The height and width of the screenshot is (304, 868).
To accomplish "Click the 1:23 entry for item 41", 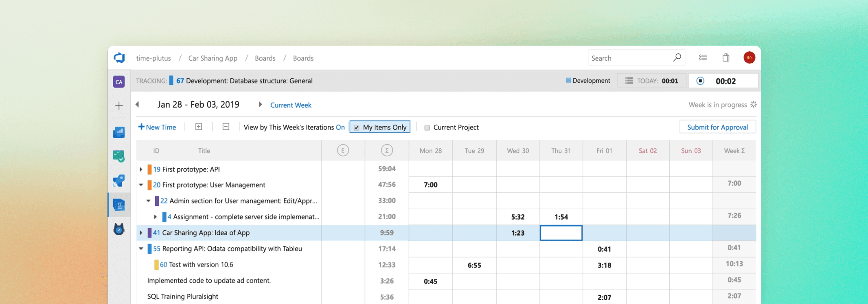I will pos(518,233).
